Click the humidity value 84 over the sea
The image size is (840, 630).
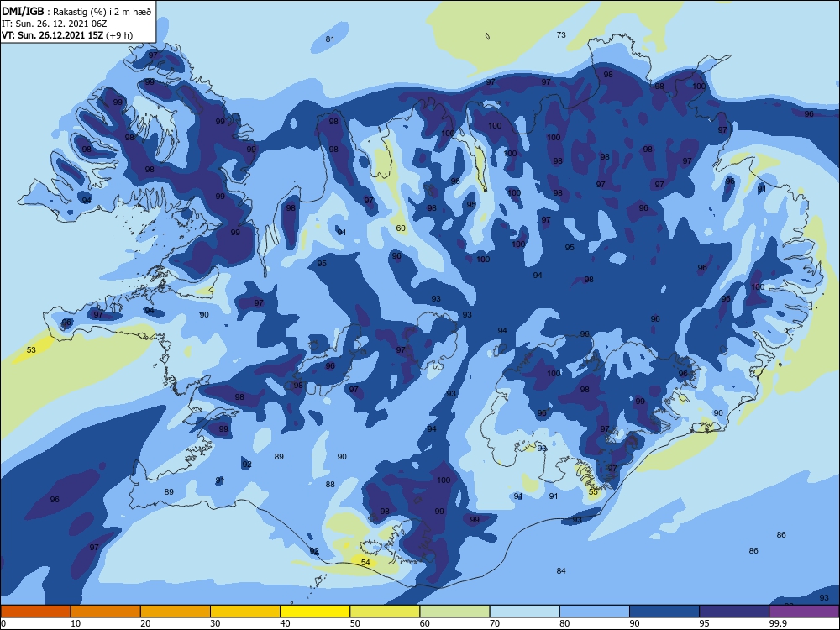(561, 570)
